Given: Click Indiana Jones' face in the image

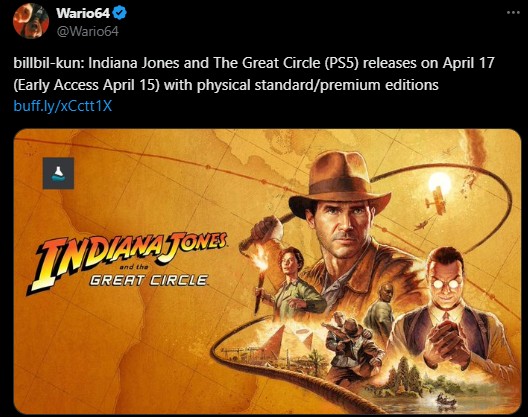Looking at the screenshot, I should pos(343,224).
